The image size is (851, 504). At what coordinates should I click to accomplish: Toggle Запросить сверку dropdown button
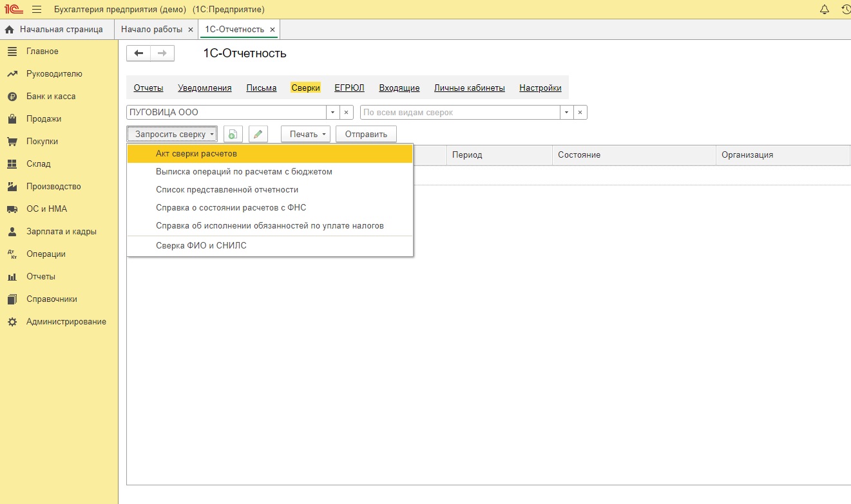172,135
